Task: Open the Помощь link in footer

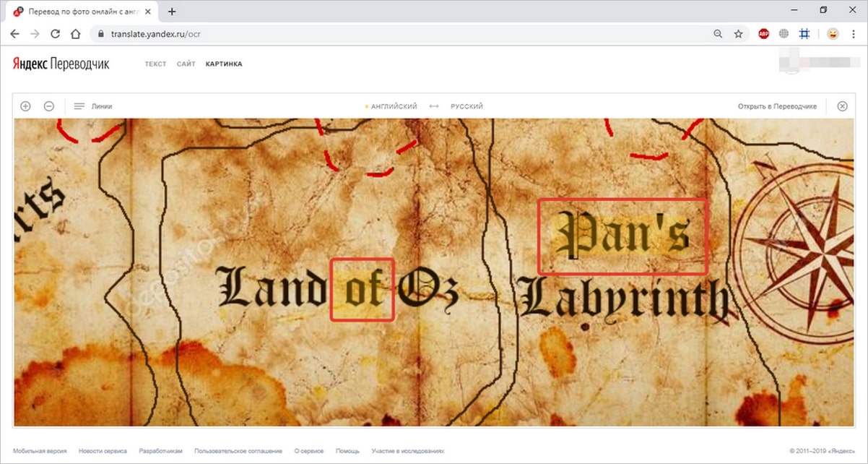Action: coord(347,451)
